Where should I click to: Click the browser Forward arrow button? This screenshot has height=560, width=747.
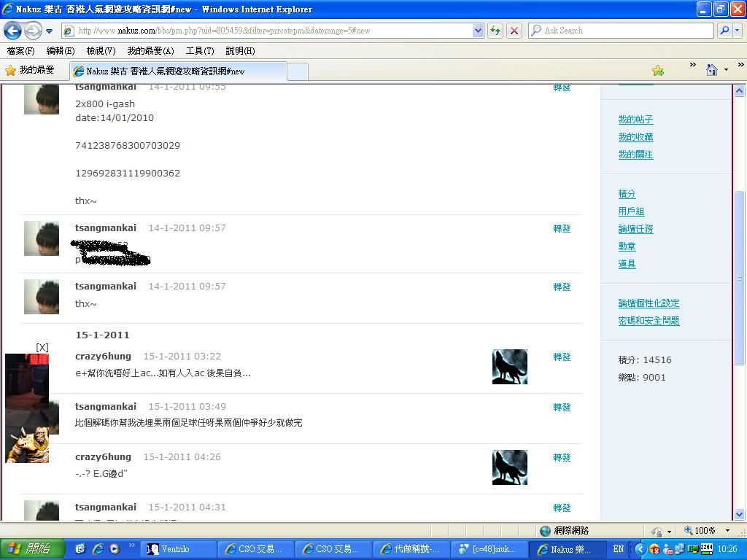point(33,31)
